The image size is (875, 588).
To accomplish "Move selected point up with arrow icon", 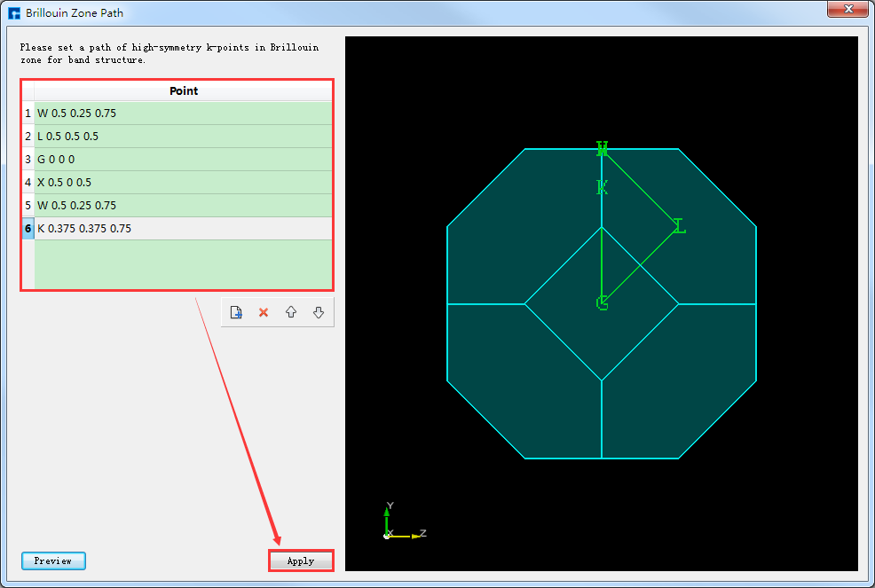I will pos(291,313).
